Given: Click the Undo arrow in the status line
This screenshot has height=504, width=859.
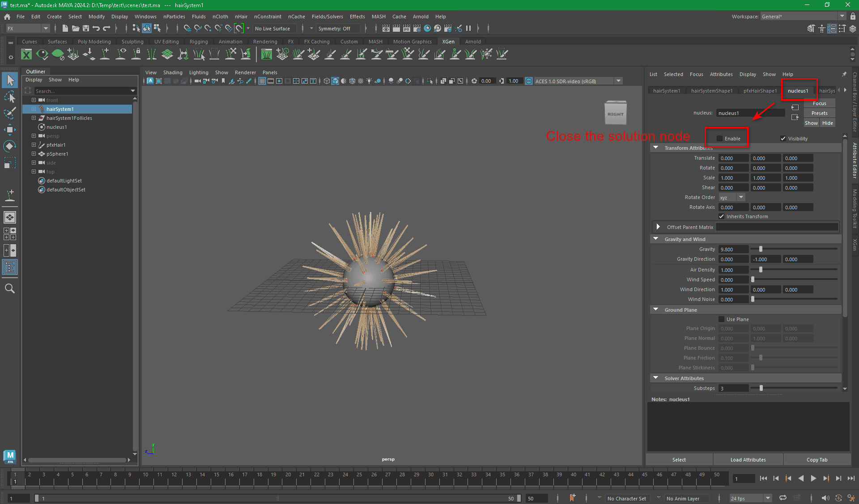Looking at the screenshot, I should (96, 29).
